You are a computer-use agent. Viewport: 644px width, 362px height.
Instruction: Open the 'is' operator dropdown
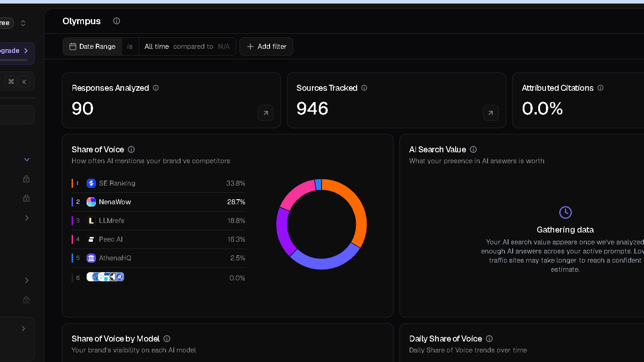130,47
